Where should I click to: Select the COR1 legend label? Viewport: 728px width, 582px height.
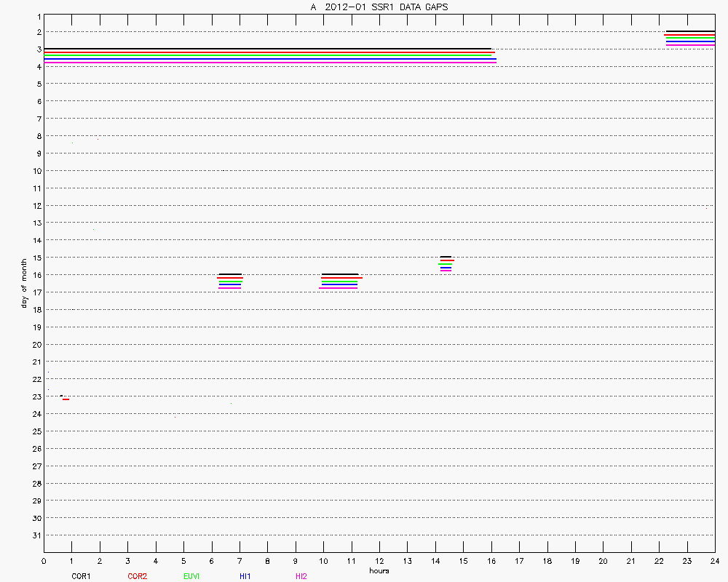point(81,576)
